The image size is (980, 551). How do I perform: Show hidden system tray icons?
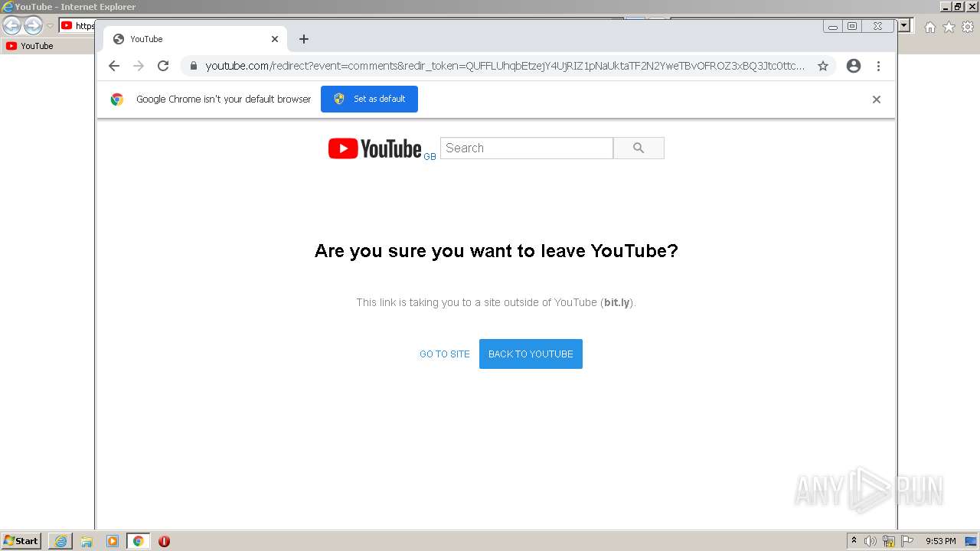(x=854, y=540)
